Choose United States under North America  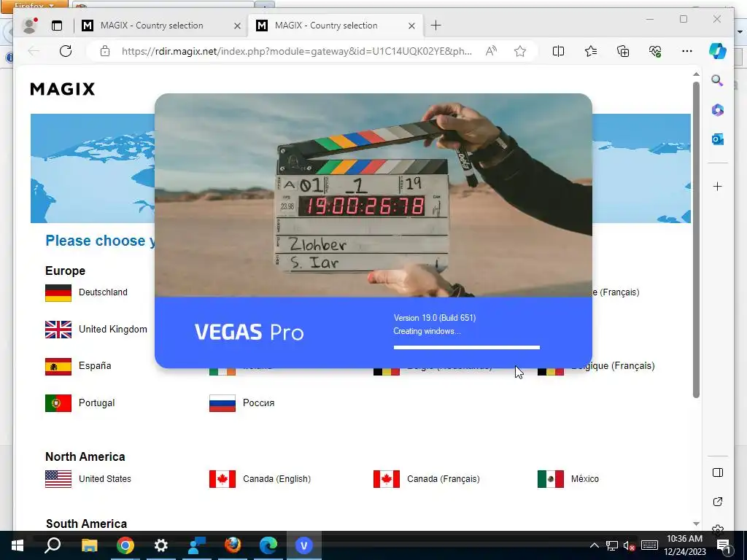pyautogui.click(x=105, y=479)
